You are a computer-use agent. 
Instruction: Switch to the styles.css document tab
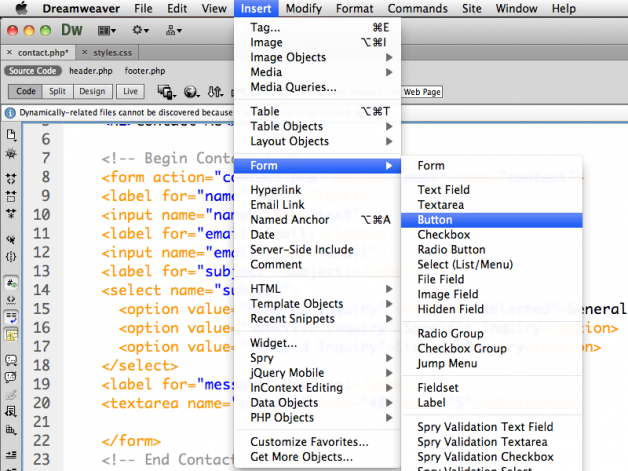click(x=113, y=53)
